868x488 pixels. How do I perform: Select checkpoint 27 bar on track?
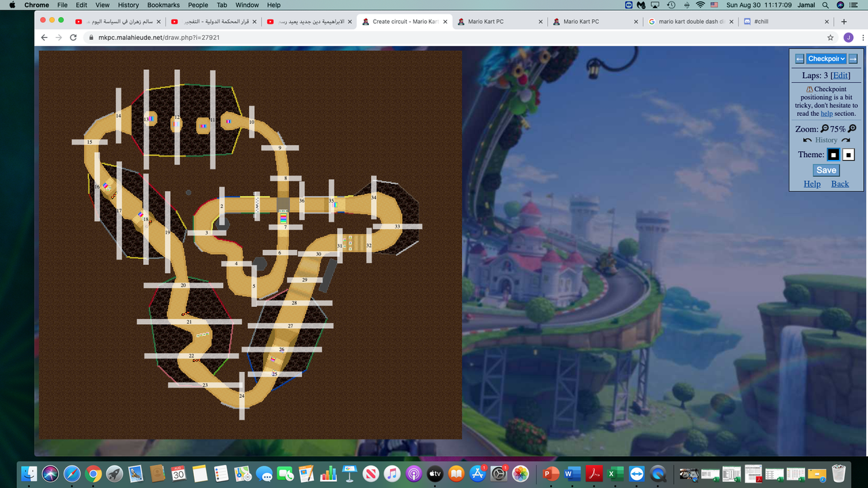pos(290,326)
